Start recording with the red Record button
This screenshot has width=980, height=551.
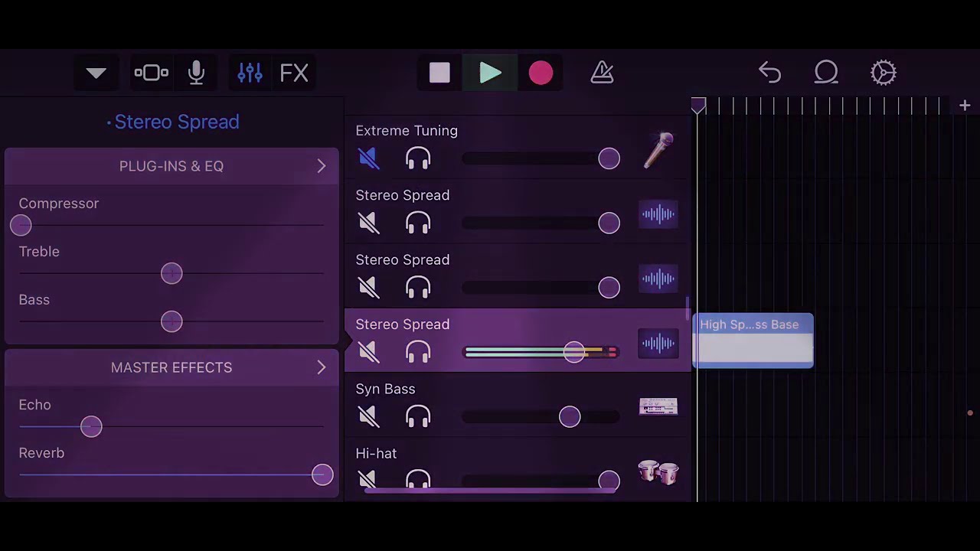tap(541, 73)
